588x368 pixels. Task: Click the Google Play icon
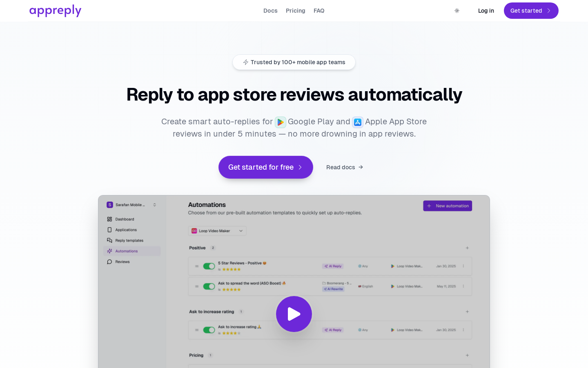tap(281, 122)
